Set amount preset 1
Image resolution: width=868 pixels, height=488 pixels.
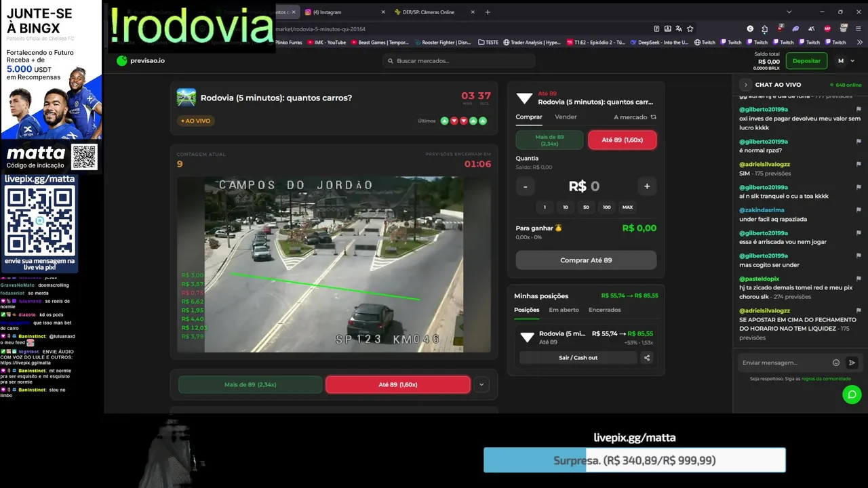[545, 207]
